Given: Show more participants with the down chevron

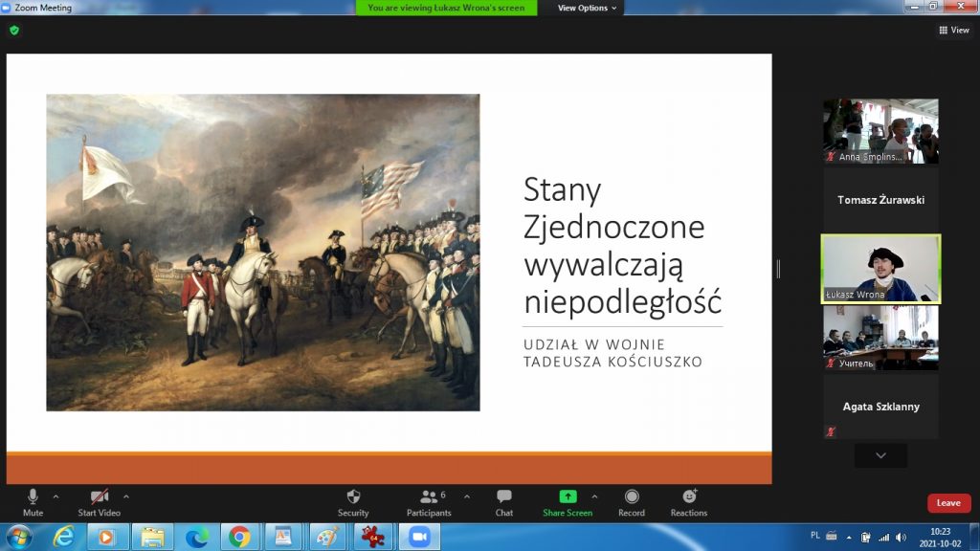Looking at the screenshot, I should 880,455.
